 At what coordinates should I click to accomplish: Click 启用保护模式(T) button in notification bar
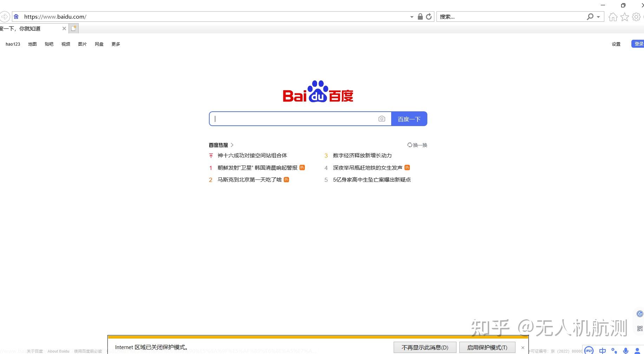(487, 347)
